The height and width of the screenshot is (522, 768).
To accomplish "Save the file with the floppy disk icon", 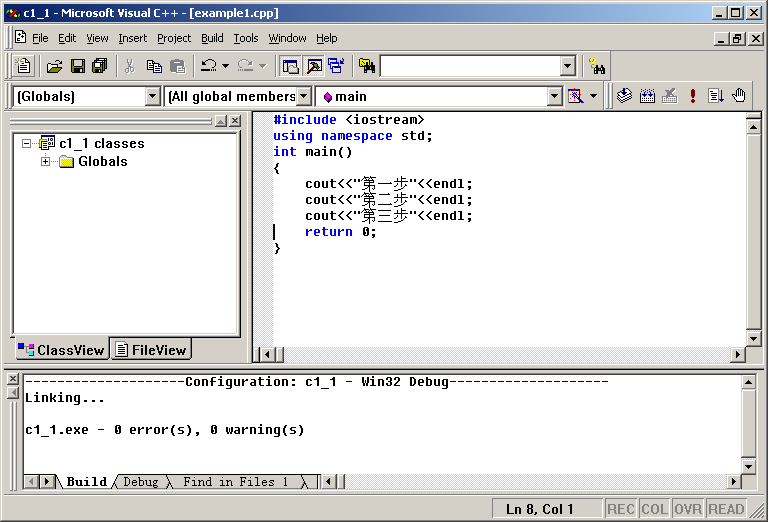I will 78,66.
